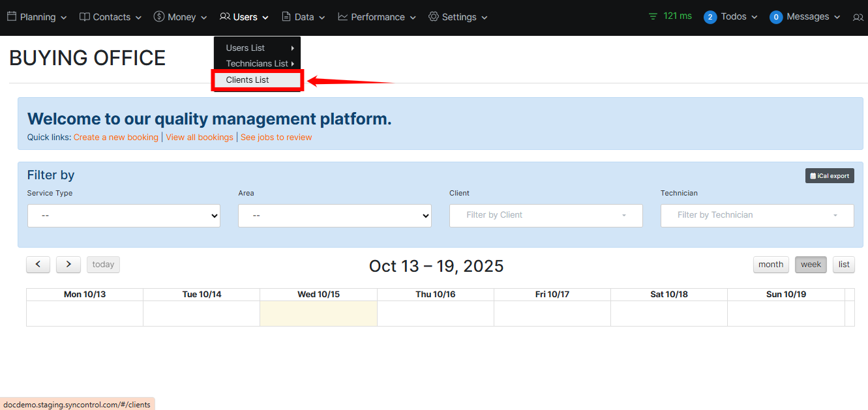Viewport: 868px width, 410px height.
Task: Open Technicians List submenu
Action: 257,64
